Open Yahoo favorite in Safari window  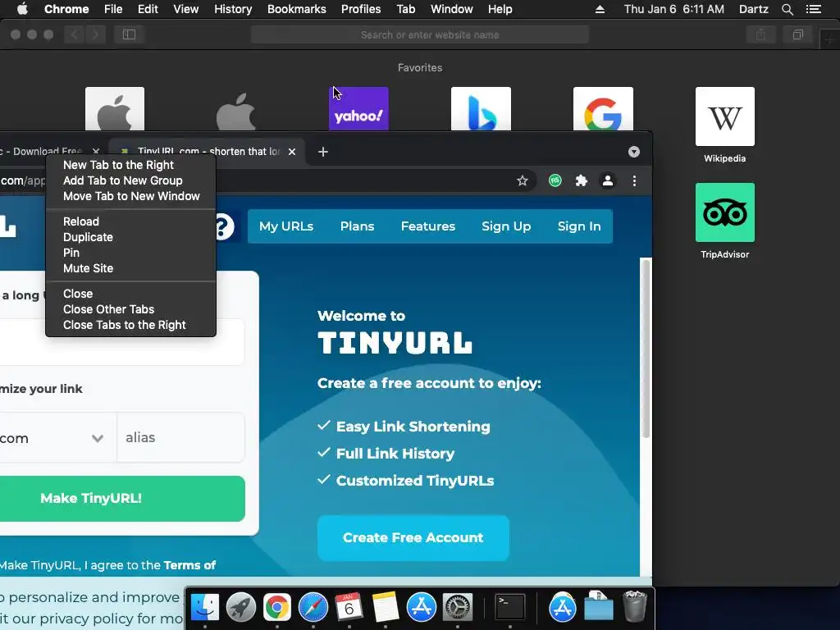click(x=358, y=109)
